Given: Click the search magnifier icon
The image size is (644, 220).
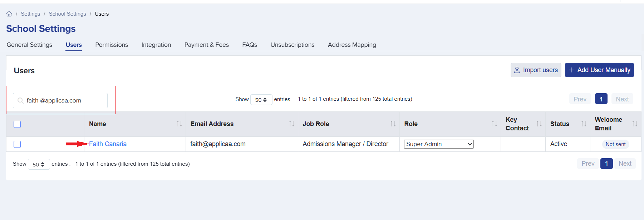Looking at the screenshot, I should coord(20,101).
